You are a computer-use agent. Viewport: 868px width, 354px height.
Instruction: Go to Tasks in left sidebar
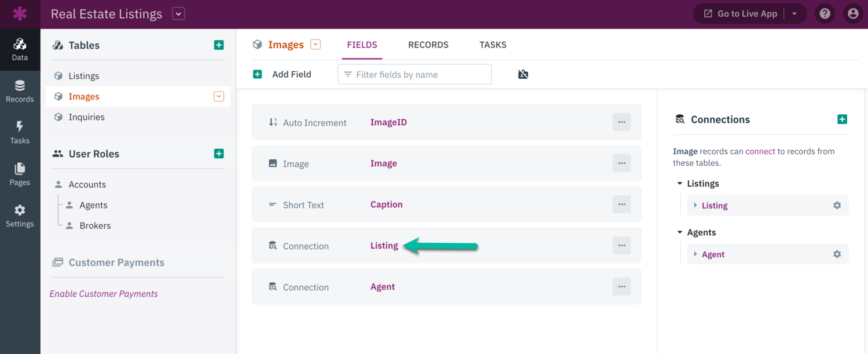[x=20, y=133]
